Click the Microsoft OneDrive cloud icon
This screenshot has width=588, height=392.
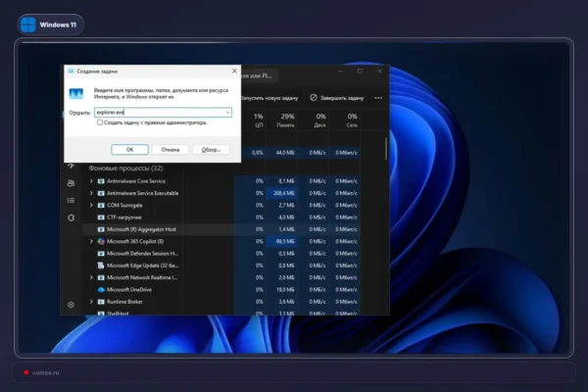(101, 290)
